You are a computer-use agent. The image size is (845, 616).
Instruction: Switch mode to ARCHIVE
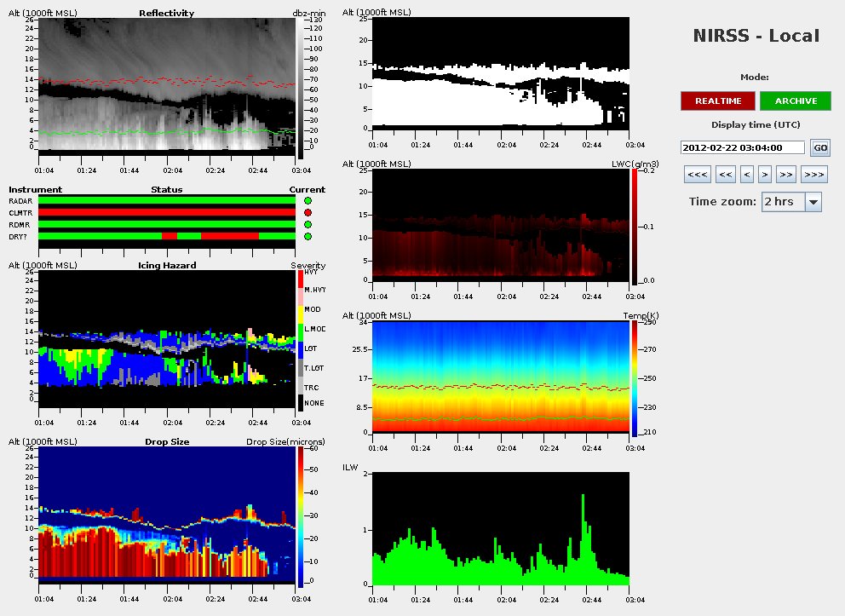796,101
